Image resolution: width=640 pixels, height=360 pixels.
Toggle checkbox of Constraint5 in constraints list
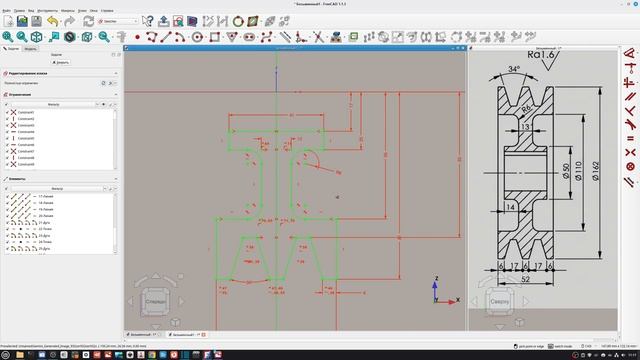(x=7, y=138)
